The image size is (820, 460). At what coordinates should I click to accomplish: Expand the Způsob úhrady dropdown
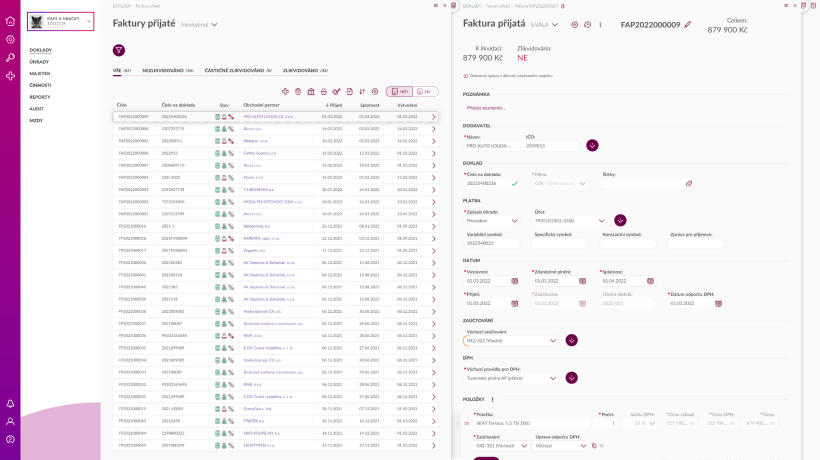492,221
